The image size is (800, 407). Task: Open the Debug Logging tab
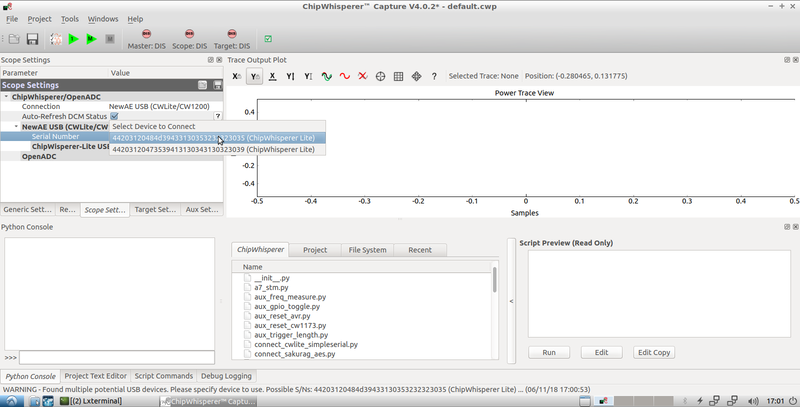tap(226, 376)
